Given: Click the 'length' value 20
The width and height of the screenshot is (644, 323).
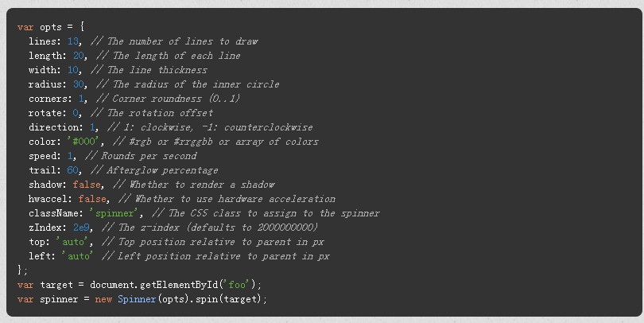Looking at the screenshot, I should click(78, 56).
